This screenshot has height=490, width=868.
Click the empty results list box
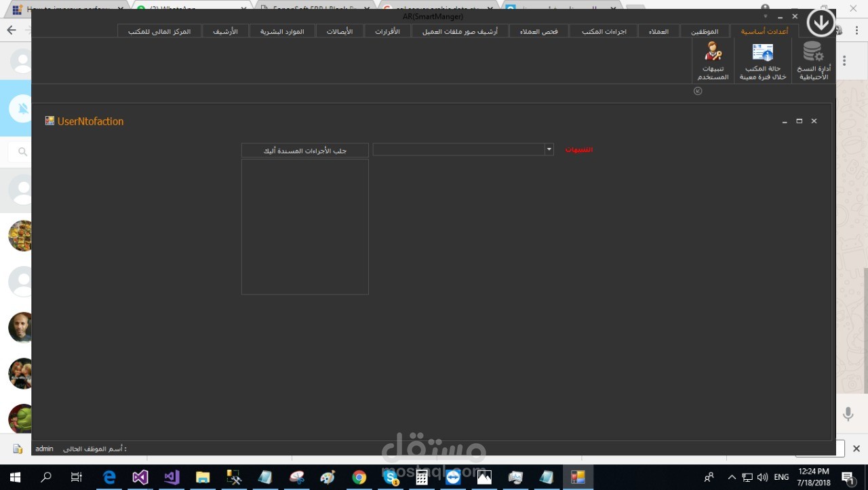point(305,227)
